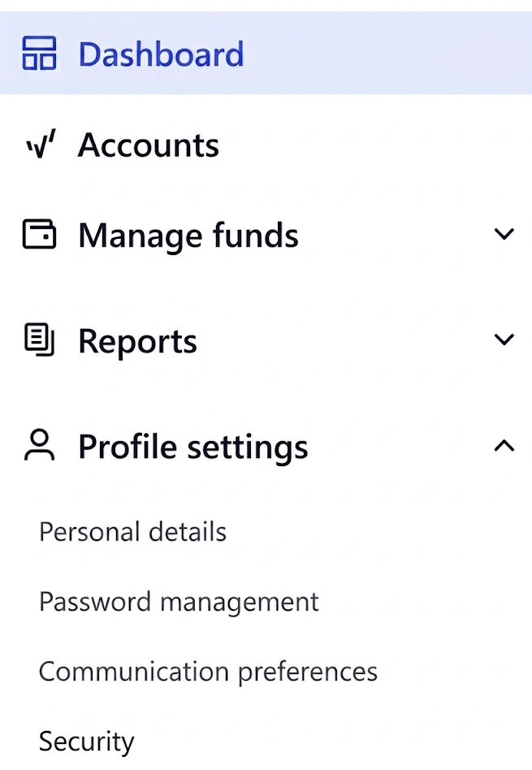This screenshot has height=770, width=532.
Task: Click the Profile settings person icon
Action: click(x=39, y=445)
